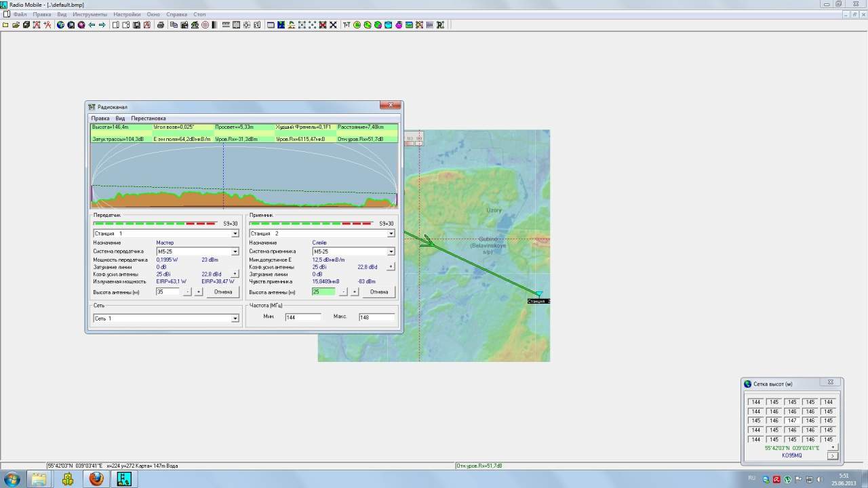
Task: Expand the transmitter 'Станция 1' dropdown
Action: [235, 234]
